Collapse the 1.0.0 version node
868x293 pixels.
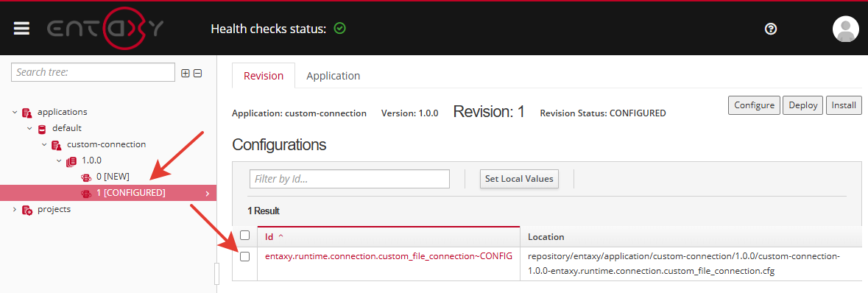[59, 161]
